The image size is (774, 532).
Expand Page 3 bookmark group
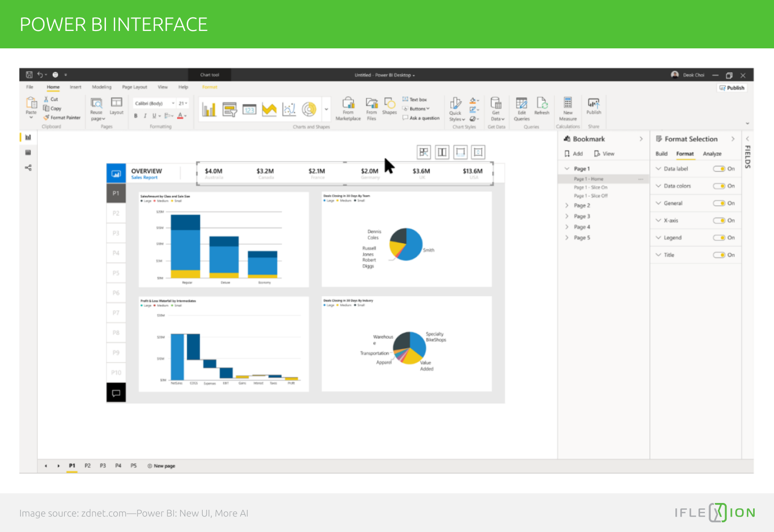(x=567, y=216)
